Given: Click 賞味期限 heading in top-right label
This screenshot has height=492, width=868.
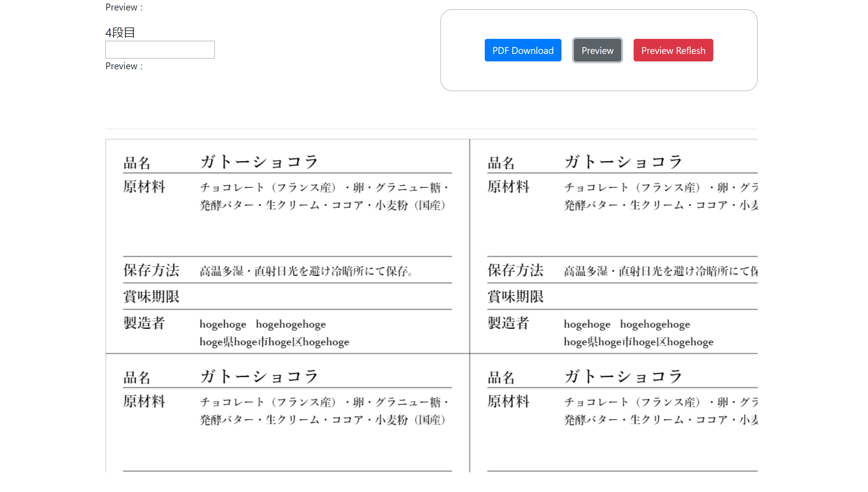Looking at the screenshot, I should [515, 297].
